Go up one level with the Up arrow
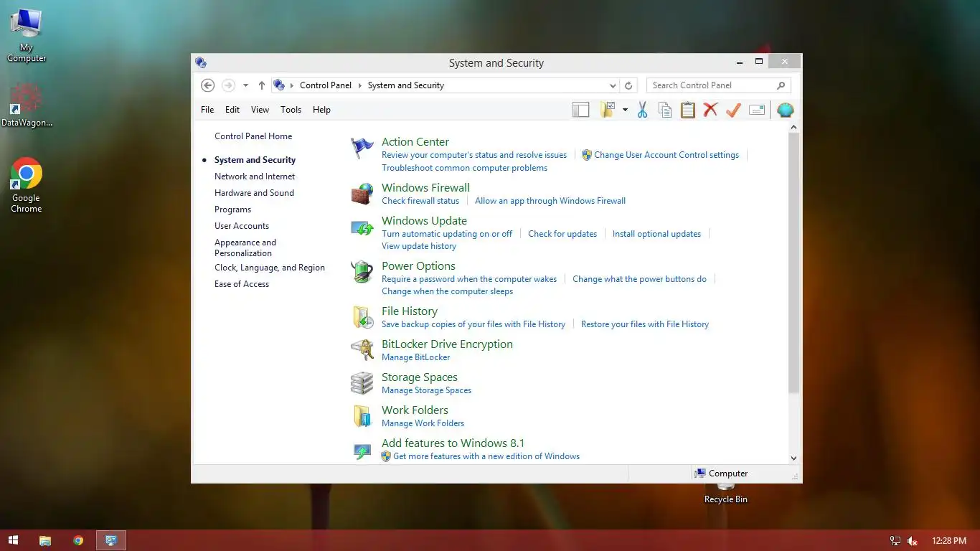Screen dimensions: 980x551 tap(262, 85)
